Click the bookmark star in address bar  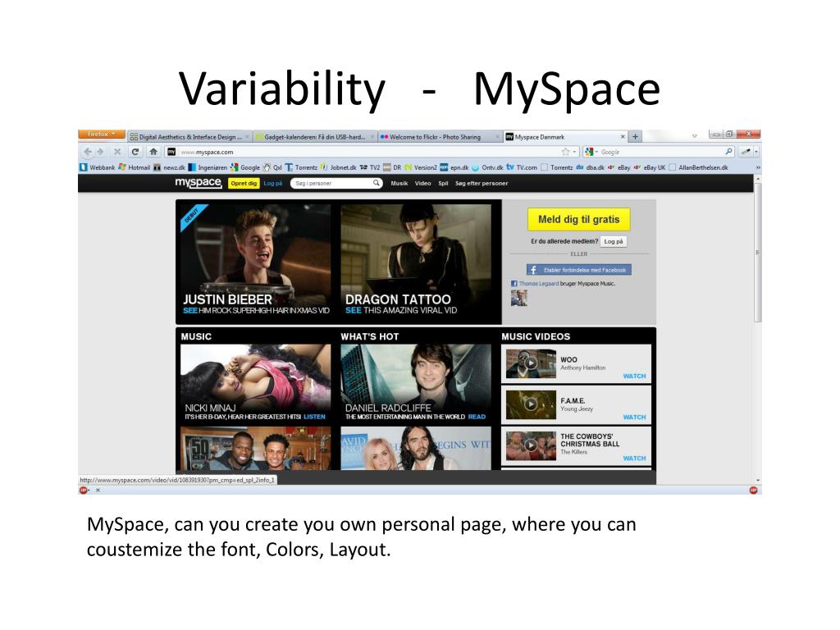tap(565, 152)
